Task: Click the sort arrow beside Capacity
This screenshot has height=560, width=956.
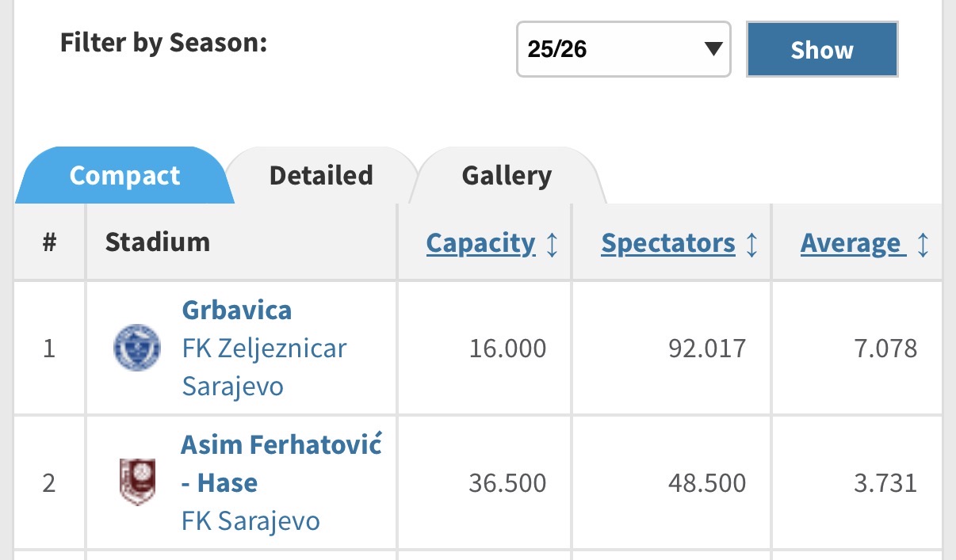Action: [553, 243]
